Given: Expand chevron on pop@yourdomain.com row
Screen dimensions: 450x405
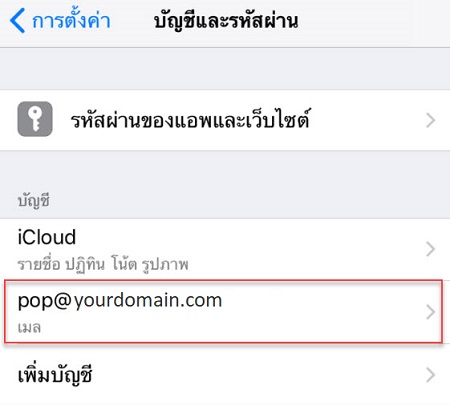Looking at the screenshot, I should pos(431,312).
